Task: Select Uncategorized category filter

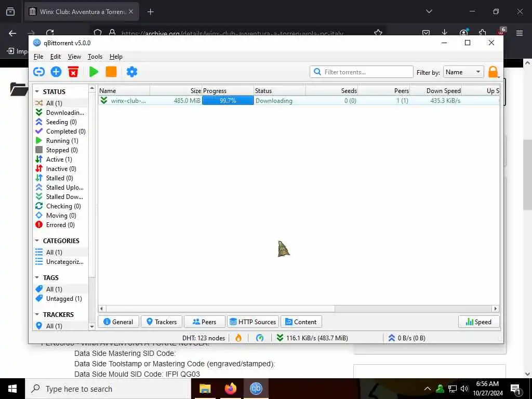Action: (x=60, y=262)
